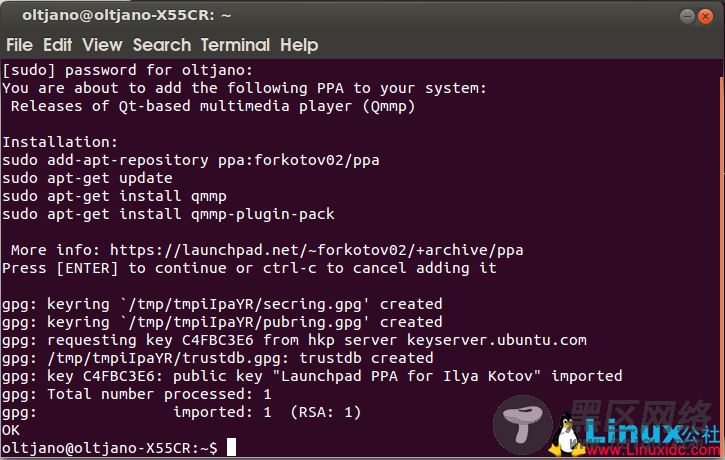The width and height of the screenshot is (725, 460).
Task: Click the pubring.gpg keyring created line
Action: tap(222, 322)
